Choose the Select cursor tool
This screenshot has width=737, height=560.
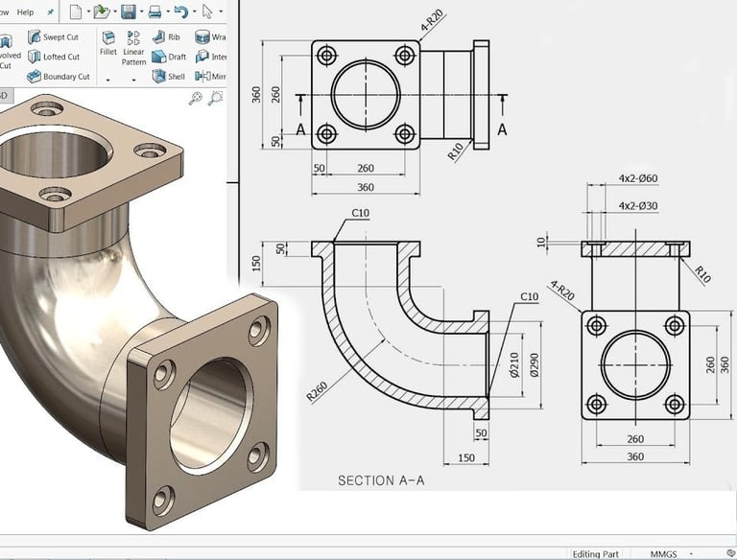pyautogui.click(x=207, y=12)
